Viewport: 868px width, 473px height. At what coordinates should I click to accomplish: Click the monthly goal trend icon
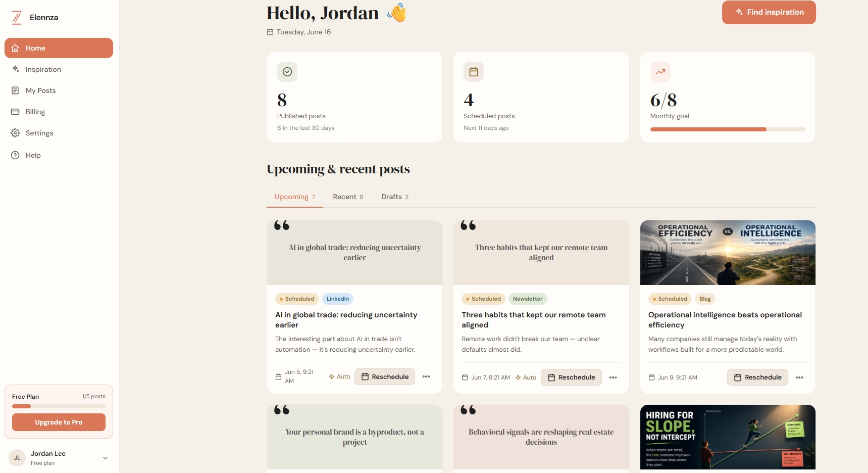point(660,72)
